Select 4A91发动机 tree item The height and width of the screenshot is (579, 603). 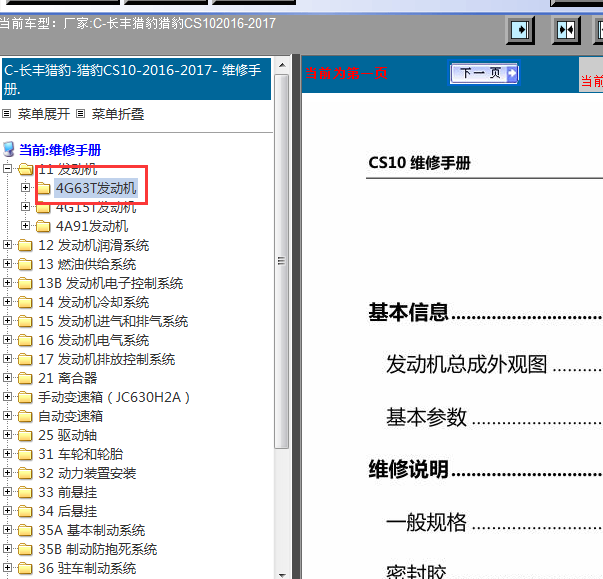92,226
